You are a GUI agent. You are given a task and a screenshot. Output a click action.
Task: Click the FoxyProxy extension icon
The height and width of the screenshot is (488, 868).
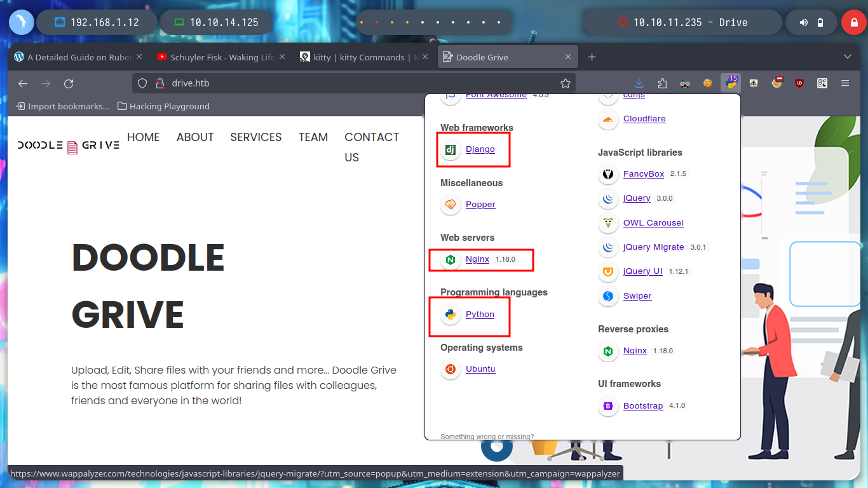click(x=776, y=83)
